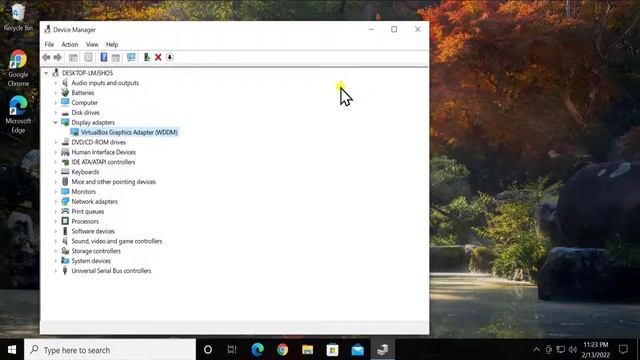
Task: Select the Network adapters label
Action: click(x=94, y=202)
